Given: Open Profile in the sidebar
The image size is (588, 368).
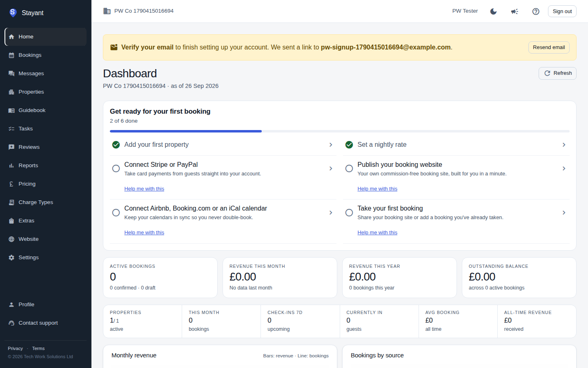Looking at the screenshot, I should click(46, 305).
